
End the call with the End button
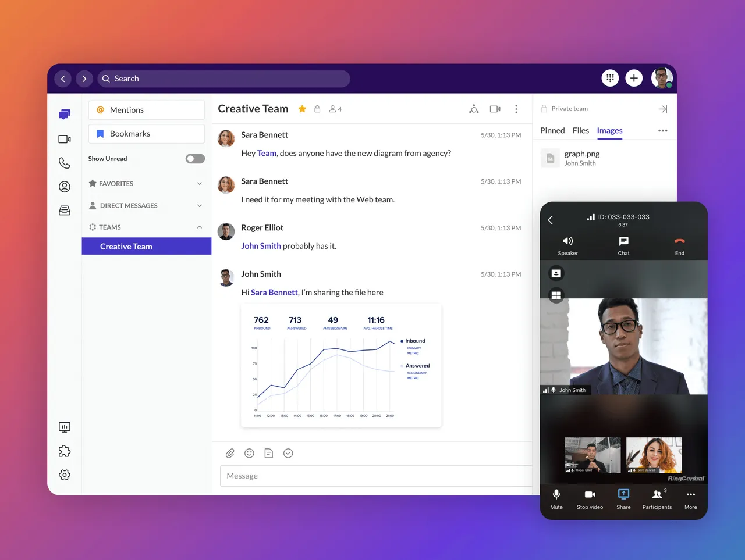(679, 245)
